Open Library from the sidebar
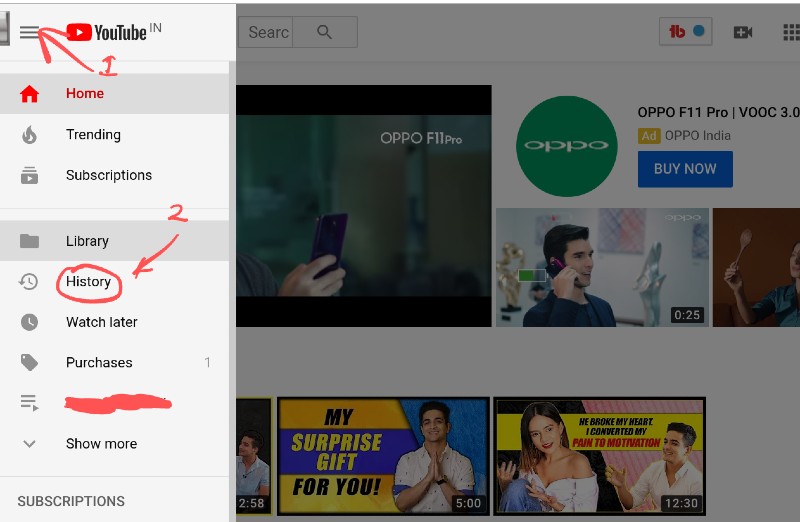 (x=114, y=240)
